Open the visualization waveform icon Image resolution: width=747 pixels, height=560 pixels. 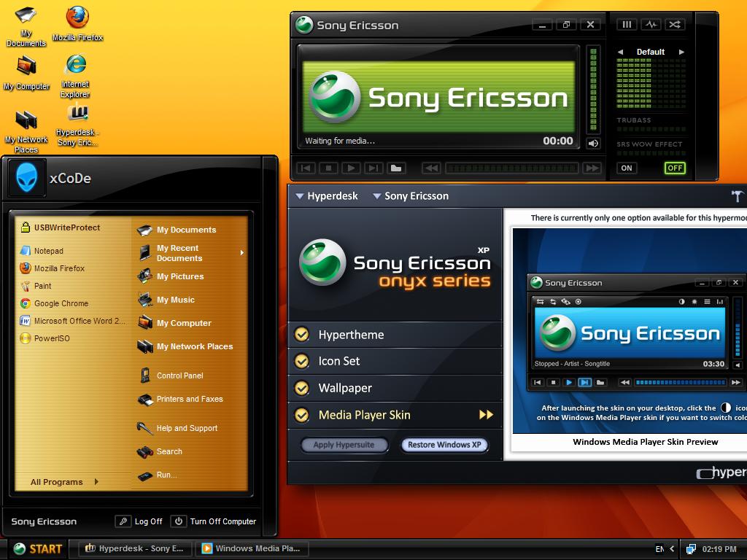(651, 24)
